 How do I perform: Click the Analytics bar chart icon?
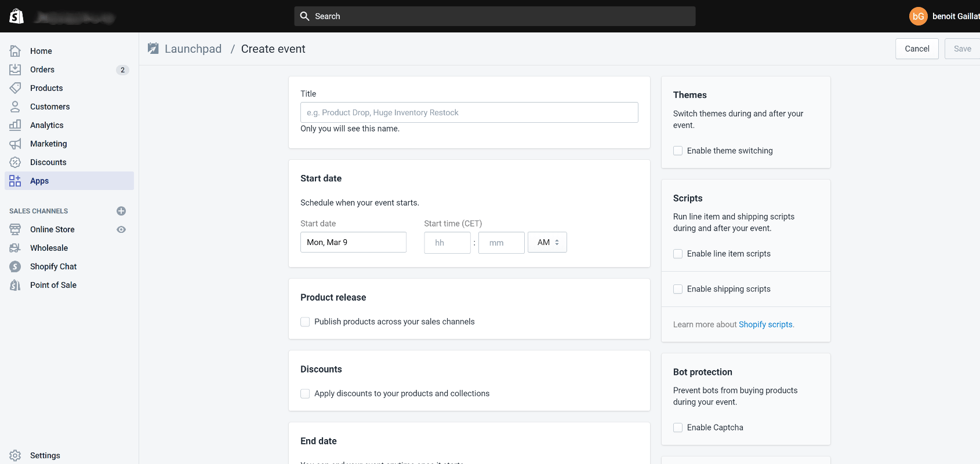point(15,125)
